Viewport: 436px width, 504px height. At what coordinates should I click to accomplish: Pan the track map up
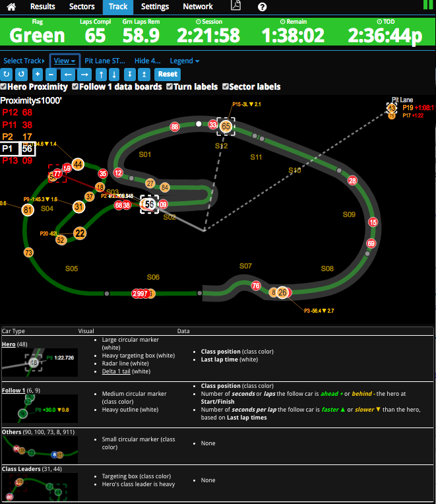[x=101, y=74]
